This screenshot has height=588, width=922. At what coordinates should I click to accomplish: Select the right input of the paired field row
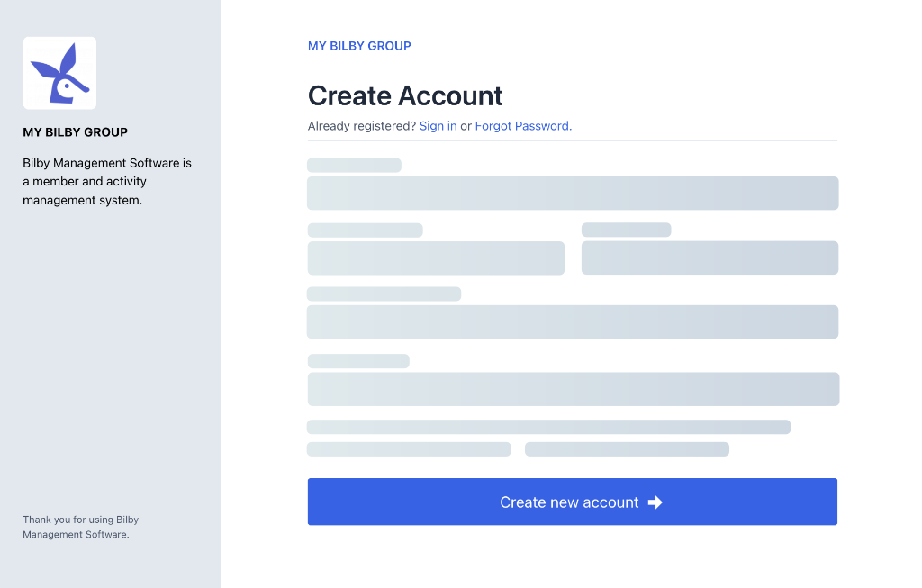(710, 258)
